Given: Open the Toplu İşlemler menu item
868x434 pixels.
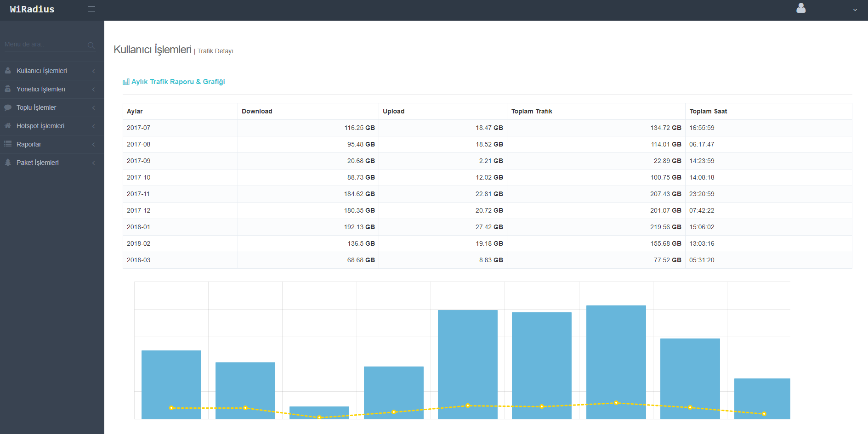Looking at the screenshot, I should pos(36,107).
